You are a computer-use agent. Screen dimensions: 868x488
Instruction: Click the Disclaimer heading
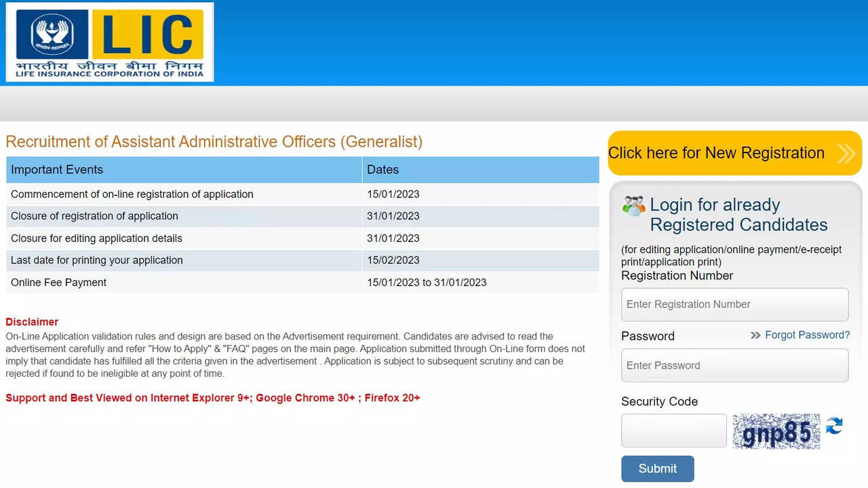coord(32,321)
